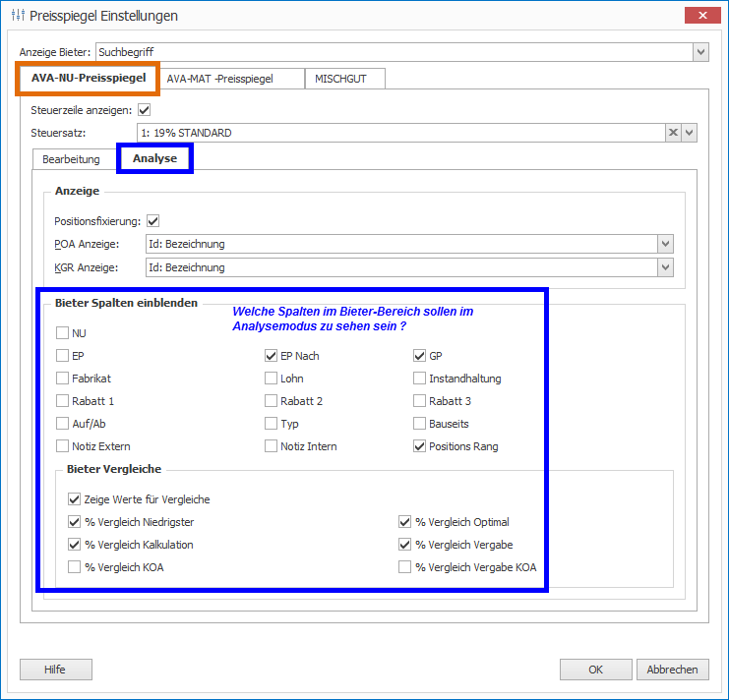
Task: Enable % Vergleich Vergabe KOA checkbox
Action: (404, 566)
